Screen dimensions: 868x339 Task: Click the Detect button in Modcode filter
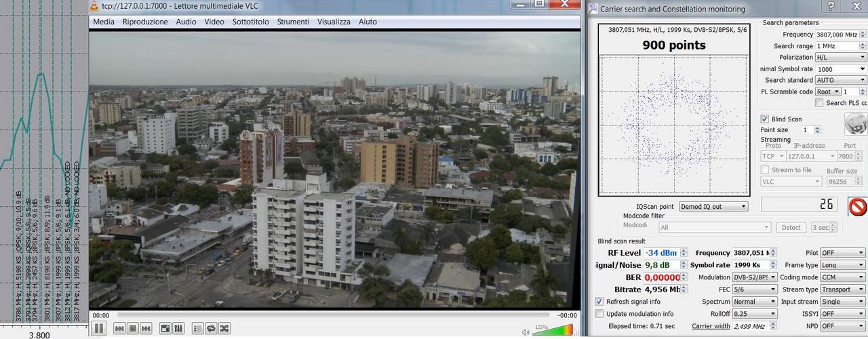pyautogui.click(x=791, y=228)
